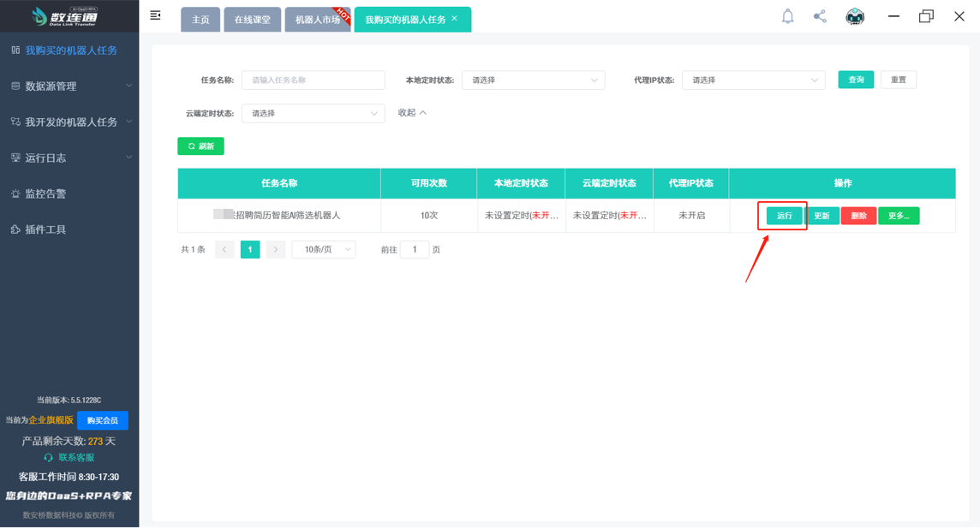The width and height of the screenshot is (980, 529).
Task: Open the 10条/页 page size dropdown
Action: [x=323, y=248]
